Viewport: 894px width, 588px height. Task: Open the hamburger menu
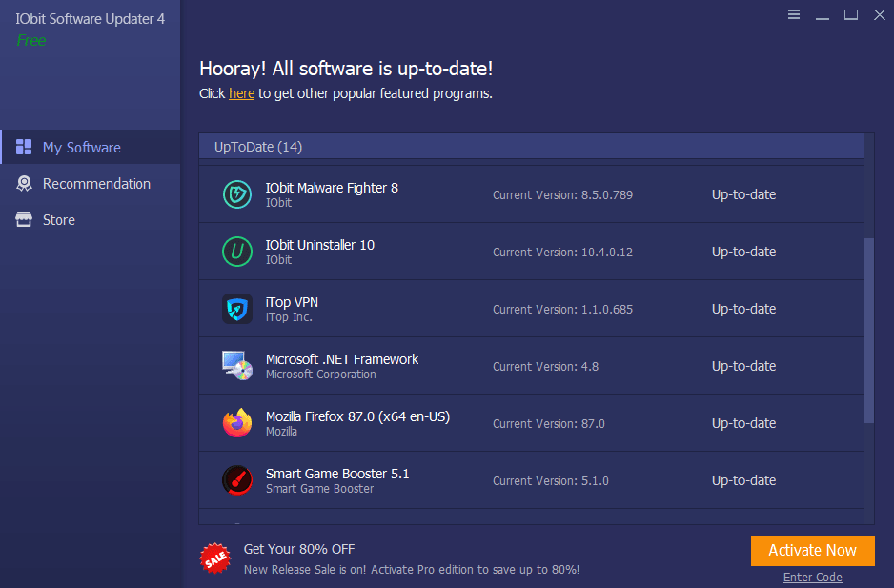coord(794,14)
